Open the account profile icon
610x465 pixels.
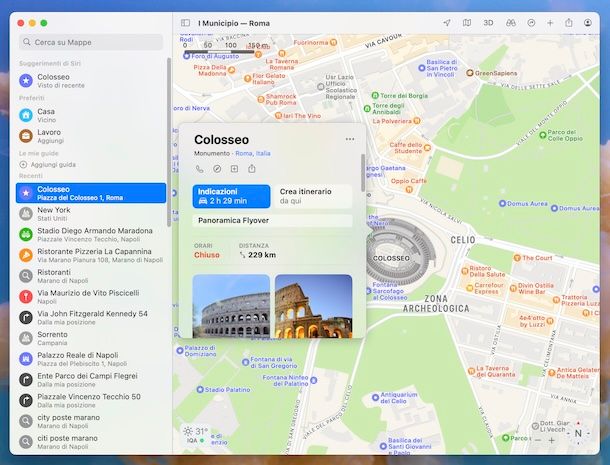coord(588,23)
